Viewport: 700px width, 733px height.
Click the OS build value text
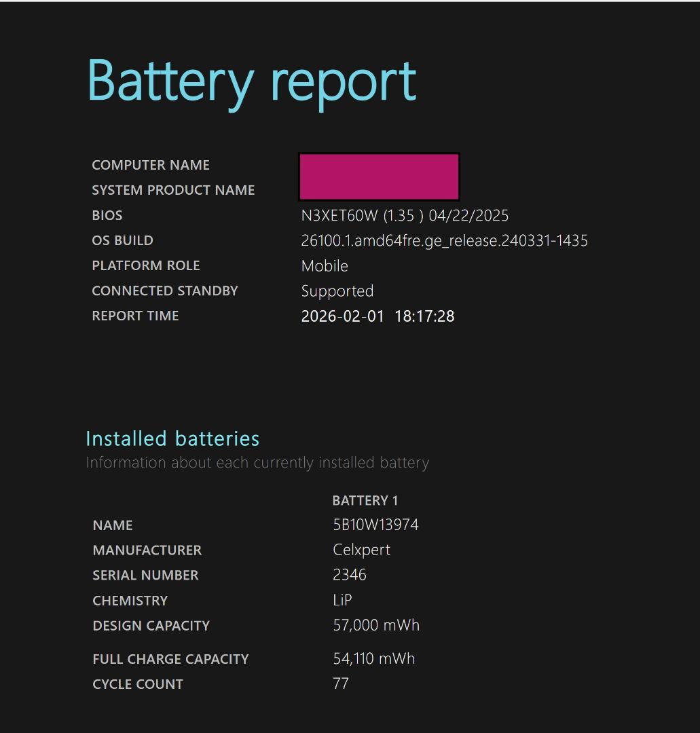[444, 241]
